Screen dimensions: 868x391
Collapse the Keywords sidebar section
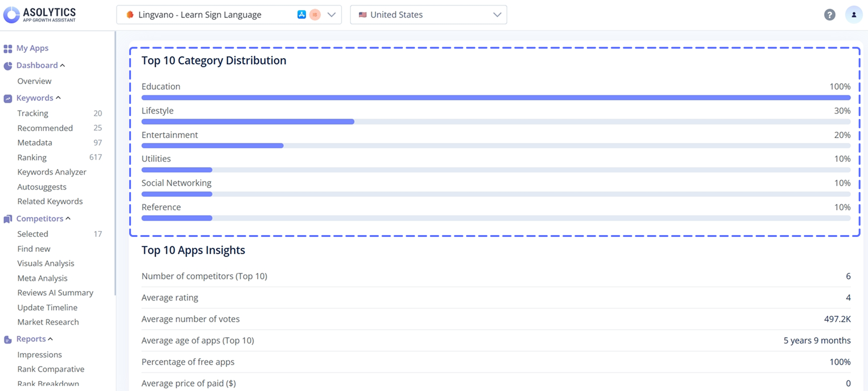[x=58, y=98]
